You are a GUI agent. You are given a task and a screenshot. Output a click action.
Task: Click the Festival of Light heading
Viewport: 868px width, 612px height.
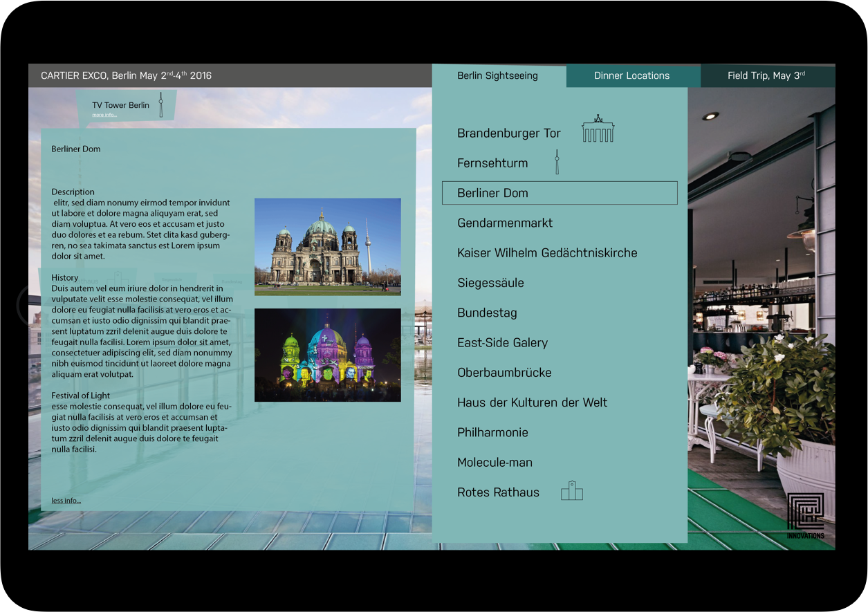tap(80, 396)
